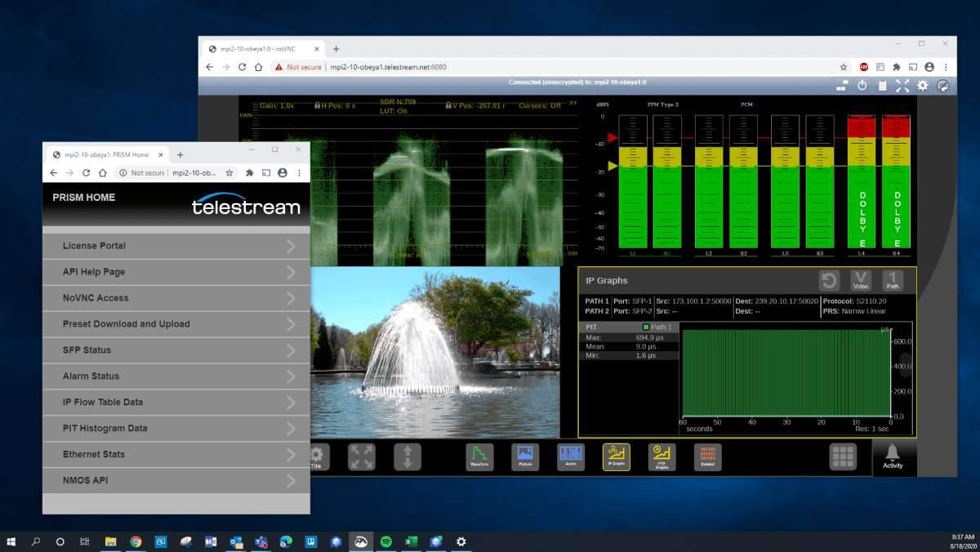Viewport: 980px width, 552px height.
Task: Open Chrome menu in PRISM Home window
Action: [299, 173]
